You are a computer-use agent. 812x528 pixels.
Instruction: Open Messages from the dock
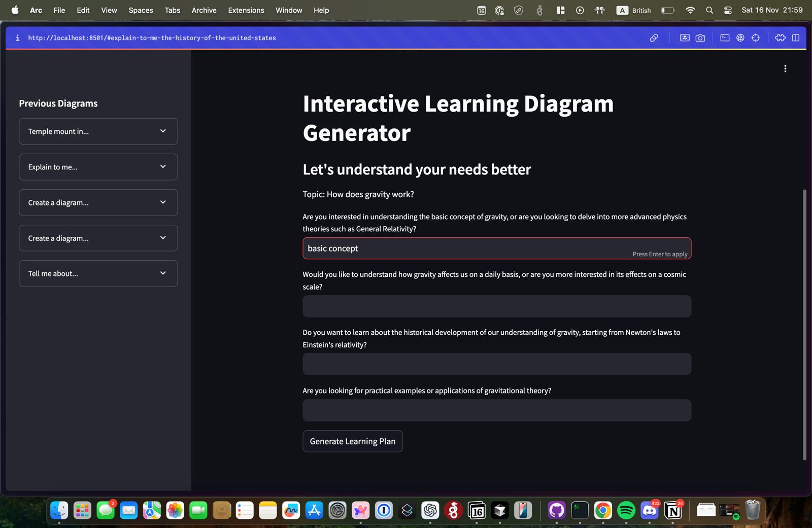pyautogui.click(x=106, y=510)
